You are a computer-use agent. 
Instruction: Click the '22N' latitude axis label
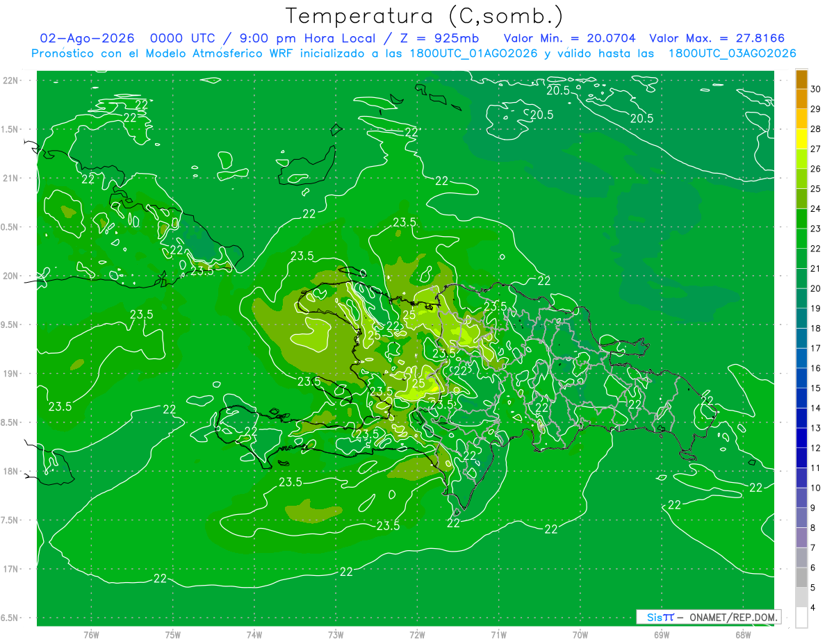10,81
